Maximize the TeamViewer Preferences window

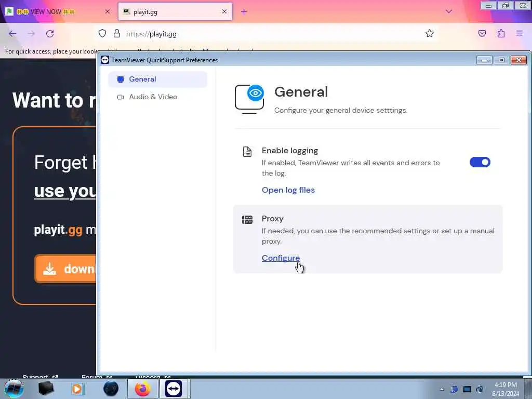[x=501, y=60]
